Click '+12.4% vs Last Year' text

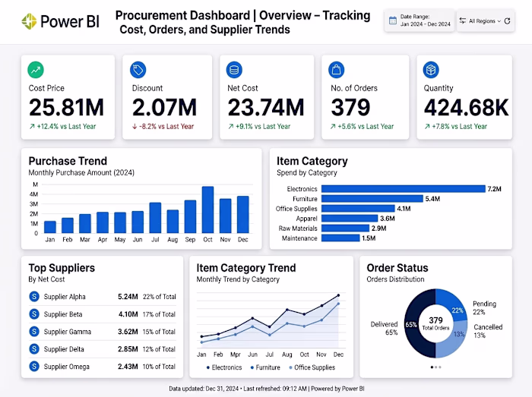pyautogui.click(x=67, y=126)
